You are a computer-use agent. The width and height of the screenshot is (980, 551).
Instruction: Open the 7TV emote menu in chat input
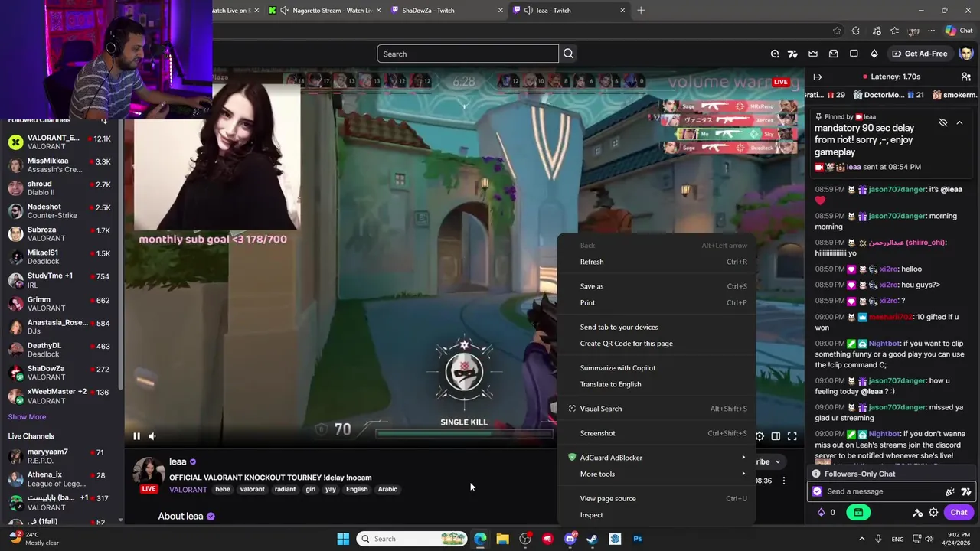click(x=966, y=491)
